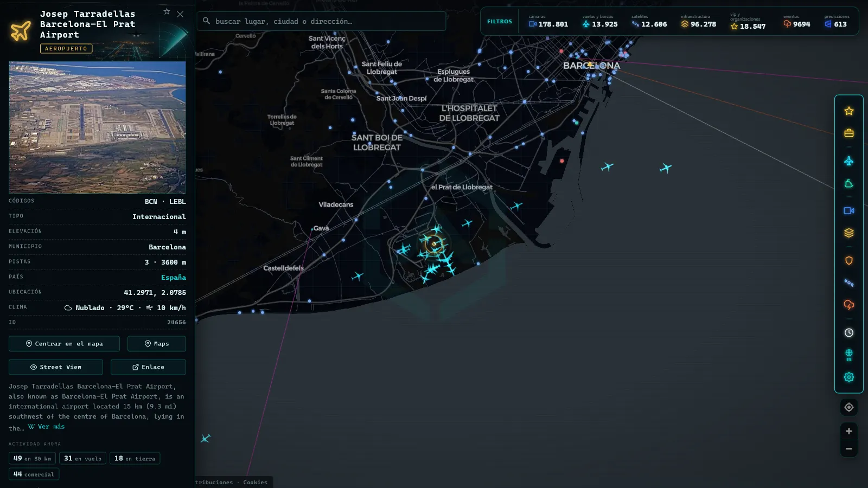Open the clock history icon in the sidebar
This screenshot has width=868, height=488.
(x=849, y=333)
